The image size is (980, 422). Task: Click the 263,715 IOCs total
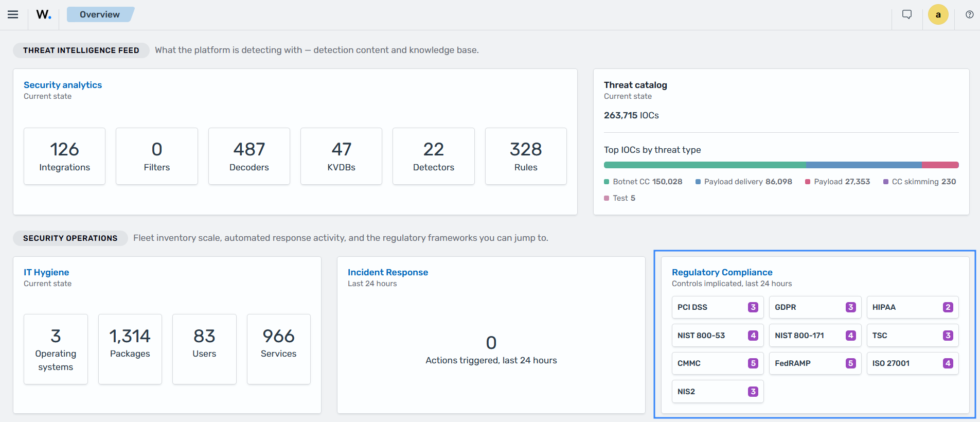tap(631, 115)
